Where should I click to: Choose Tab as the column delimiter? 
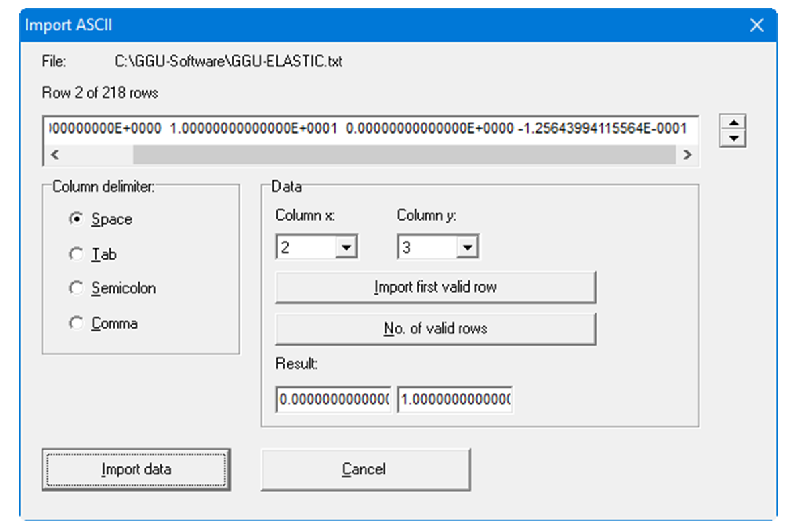click(x=76, y=254)
